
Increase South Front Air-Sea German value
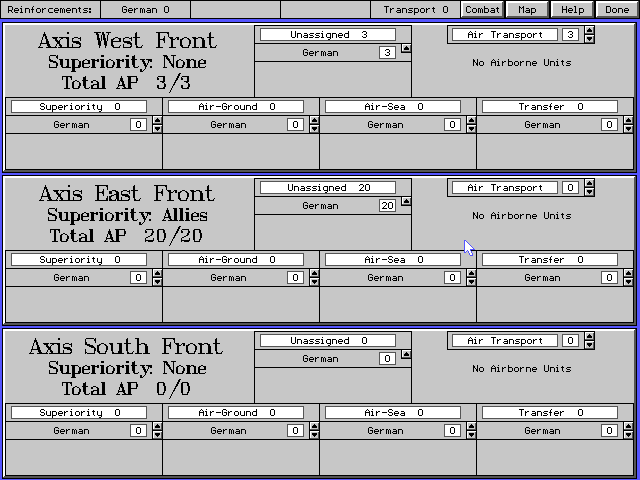(x=471, y=426)
